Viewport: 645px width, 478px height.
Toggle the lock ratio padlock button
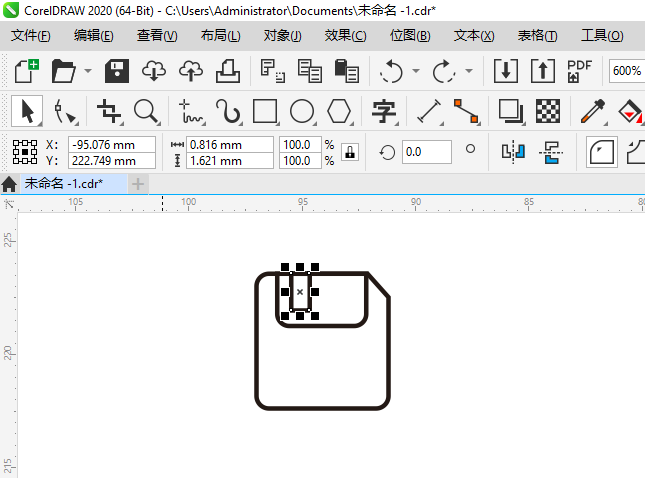[x=350, y=152]
